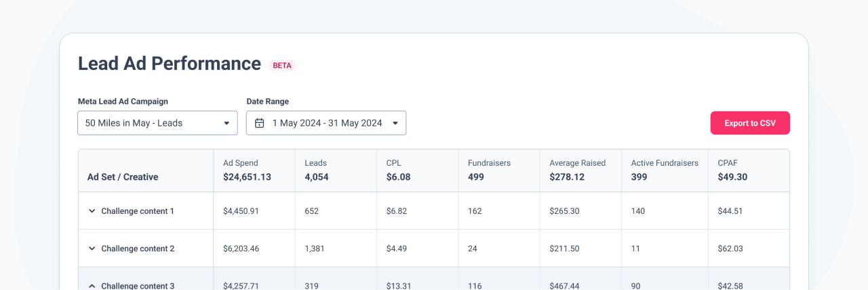Click ad spend cell $4,450.91

point(241,211)
